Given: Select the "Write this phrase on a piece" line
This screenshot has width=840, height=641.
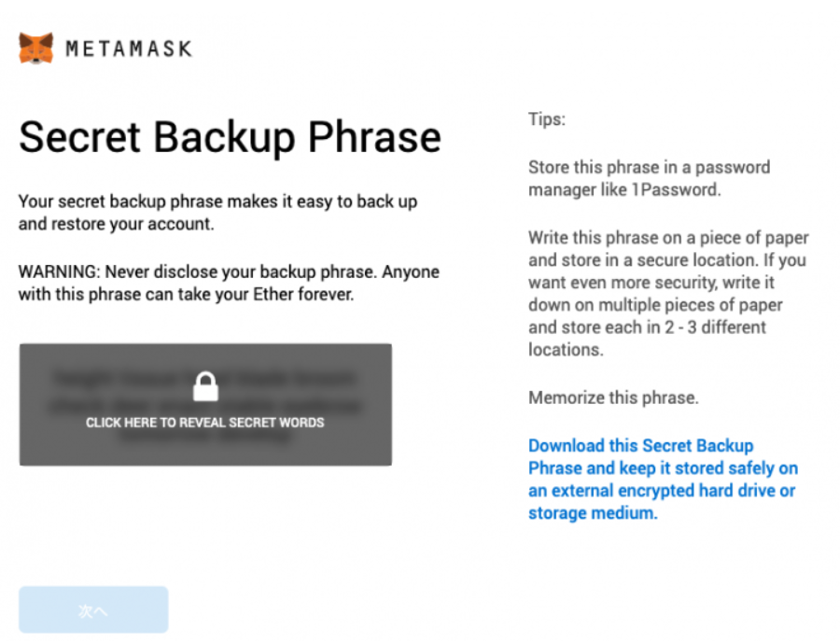Looking at the screenshot, I should click(x=668, y=237).
